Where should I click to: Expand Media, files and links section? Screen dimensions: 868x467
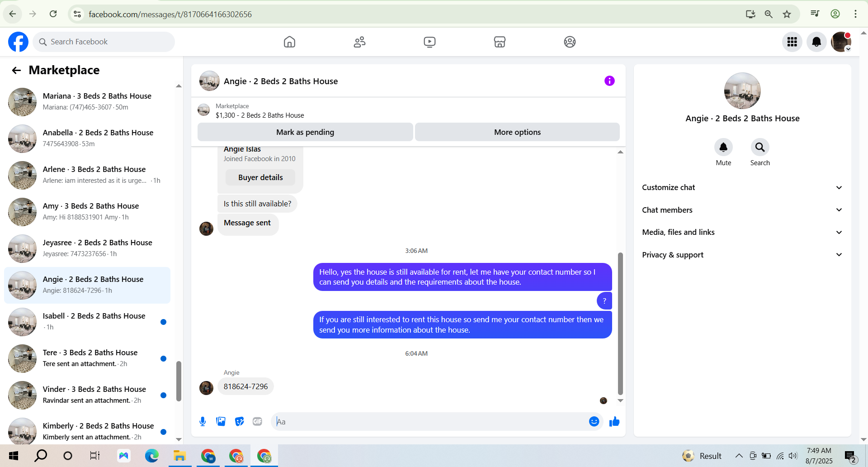(742, 232)
